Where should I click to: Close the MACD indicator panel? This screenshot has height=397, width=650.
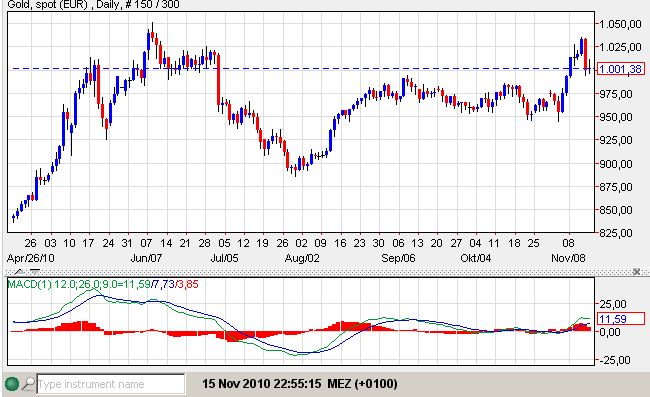637,272
